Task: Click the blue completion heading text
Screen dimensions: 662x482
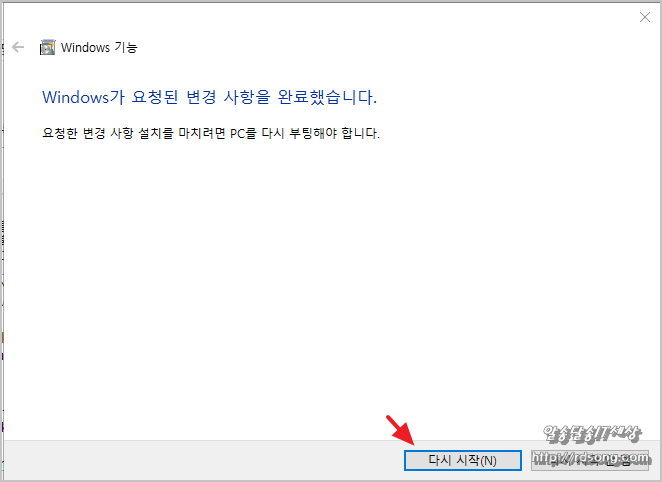Action: point(209,97)
